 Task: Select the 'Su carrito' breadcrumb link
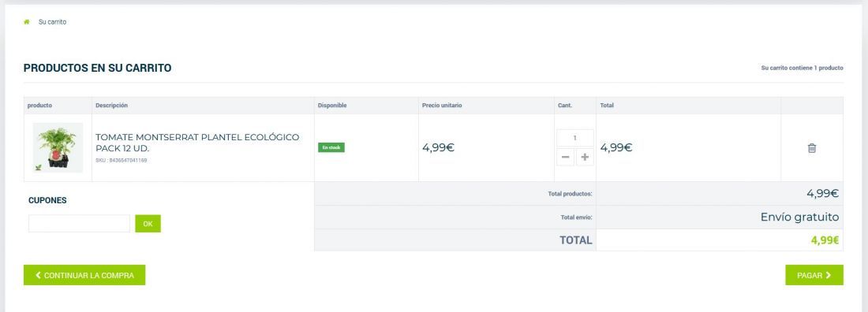pos(52,22)
